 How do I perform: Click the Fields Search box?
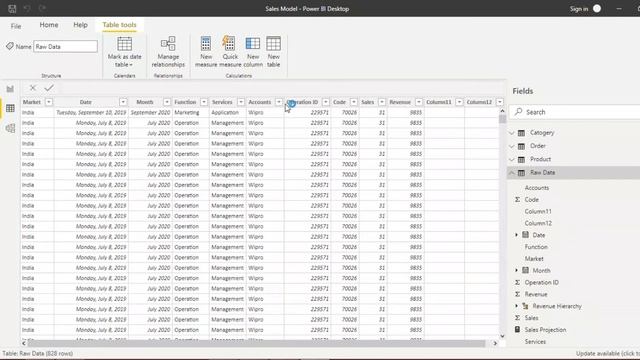point(576,112)
